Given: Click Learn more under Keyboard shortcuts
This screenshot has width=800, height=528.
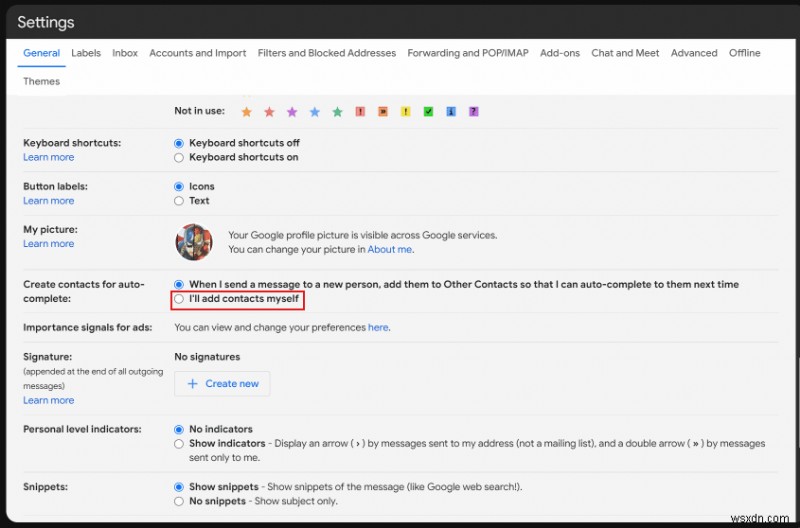Looking at the screenshot, I should click(x=48, y=157).
